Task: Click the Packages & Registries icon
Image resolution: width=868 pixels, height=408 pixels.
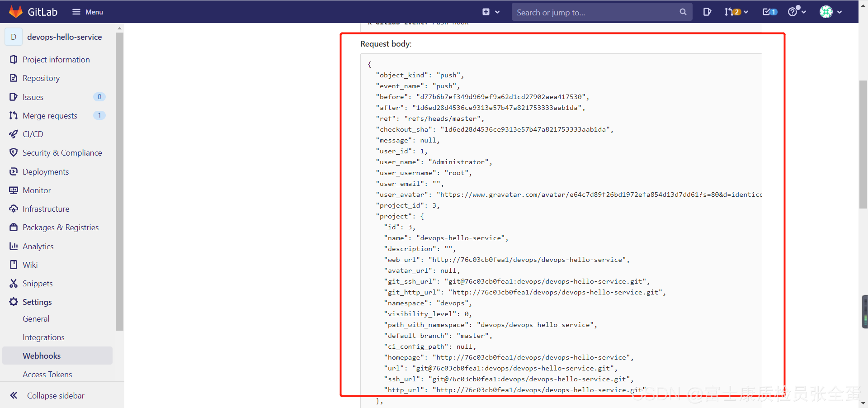Action: point(14,227)
